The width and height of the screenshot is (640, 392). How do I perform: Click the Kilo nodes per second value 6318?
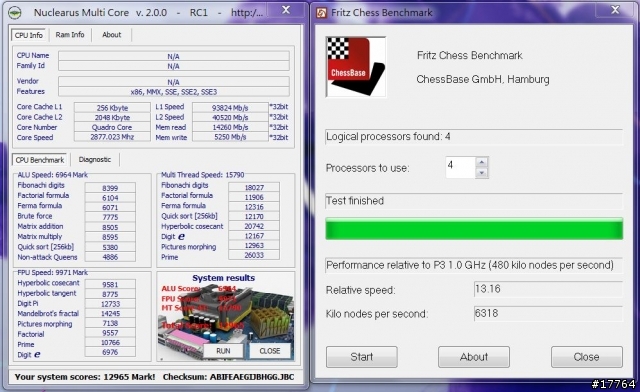pos(548,314)
